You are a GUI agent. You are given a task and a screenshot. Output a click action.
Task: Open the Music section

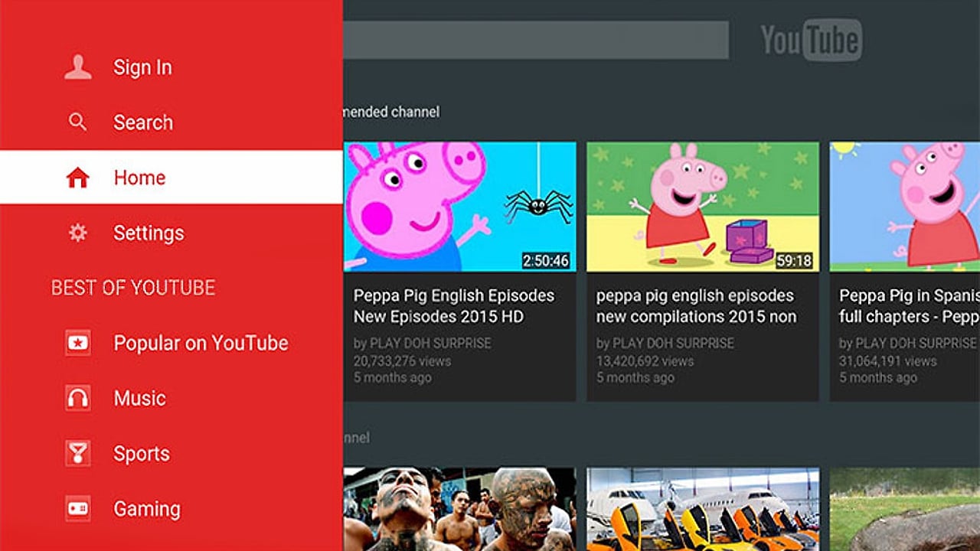tap(139, 398)
